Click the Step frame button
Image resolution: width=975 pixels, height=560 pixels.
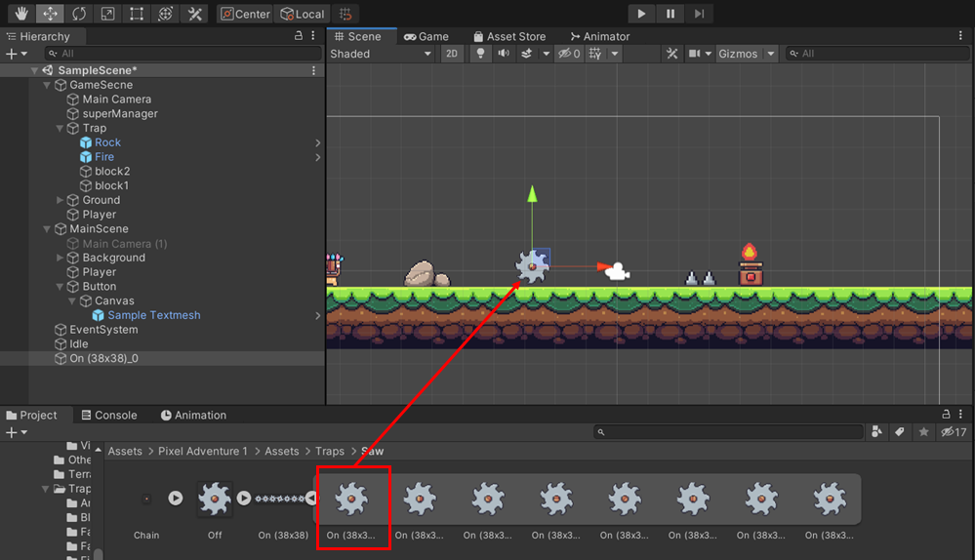(699, 14)
